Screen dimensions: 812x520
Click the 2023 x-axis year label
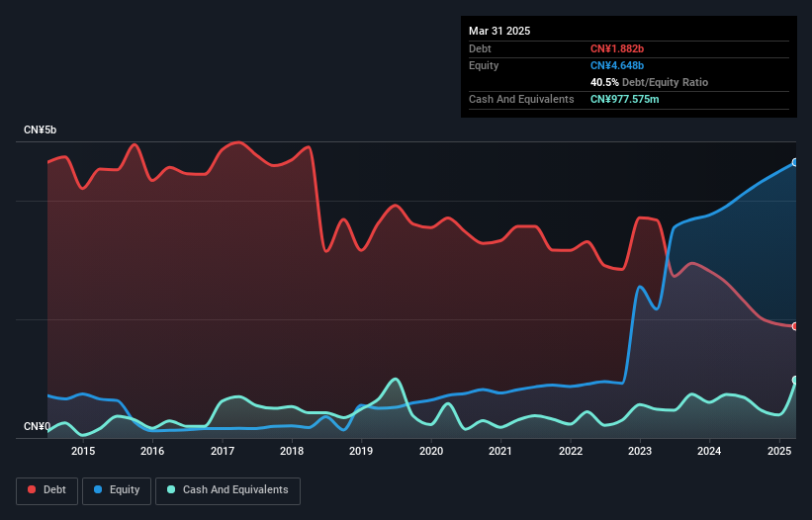[x=640, y=452]
